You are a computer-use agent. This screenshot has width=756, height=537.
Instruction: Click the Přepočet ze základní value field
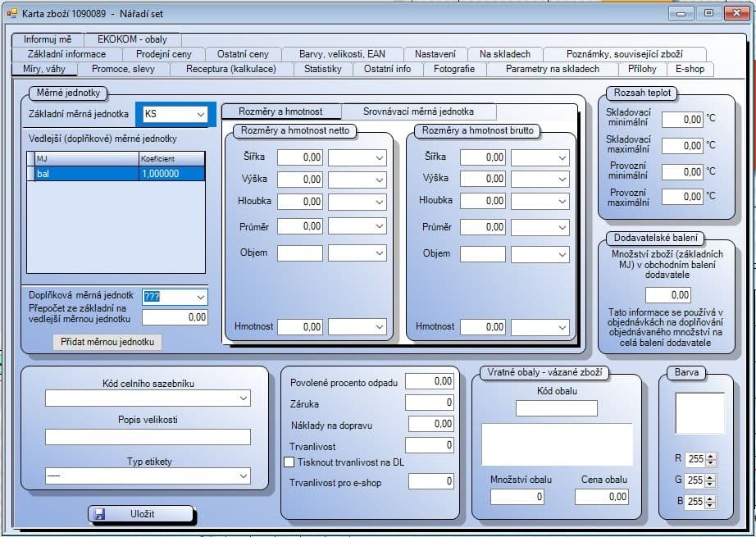[x=175, y=317]
